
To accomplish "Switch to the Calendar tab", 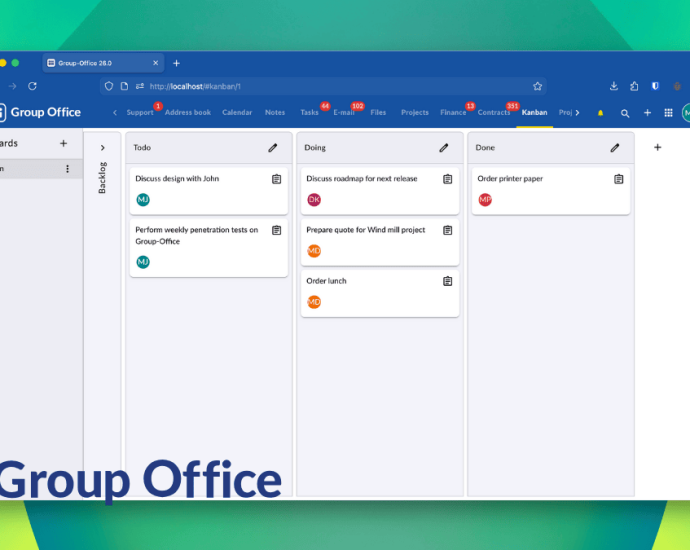I will (x=237, y=113).
